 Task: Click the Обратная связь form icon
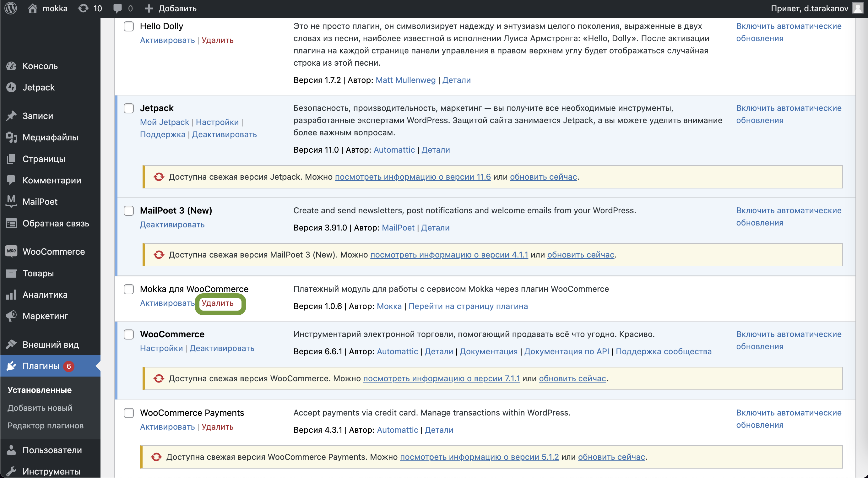[x=11, y=223]
